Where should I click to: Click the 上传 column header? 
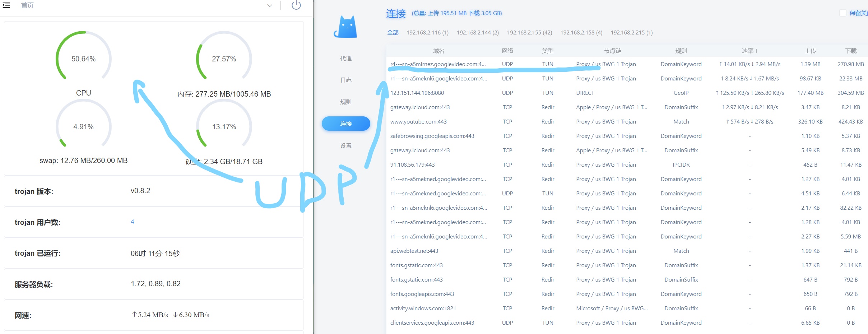811,51
